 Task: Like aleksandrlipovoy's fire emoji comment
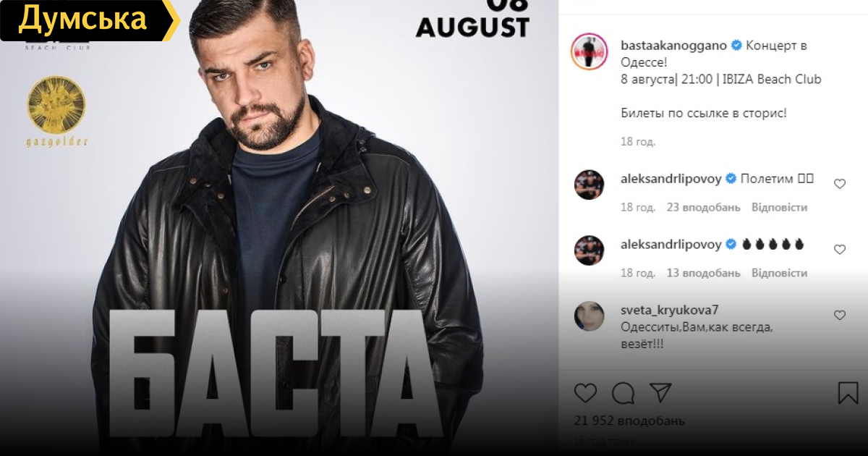[840, 250]
